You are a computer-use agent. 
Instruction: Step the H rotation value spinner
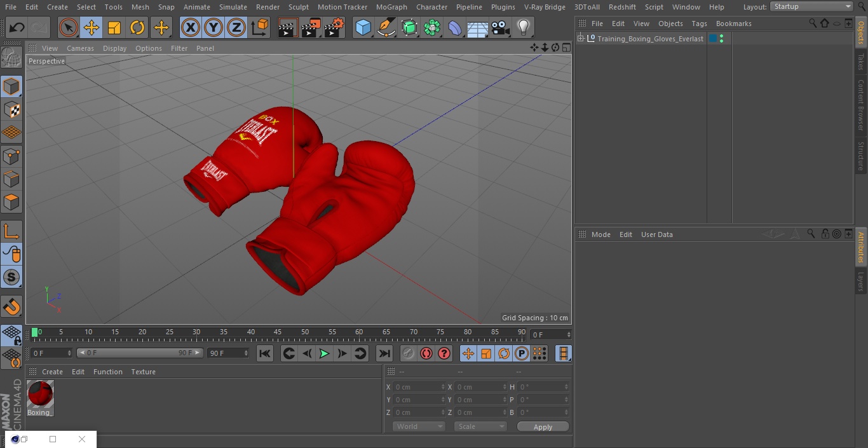point(567,387)
